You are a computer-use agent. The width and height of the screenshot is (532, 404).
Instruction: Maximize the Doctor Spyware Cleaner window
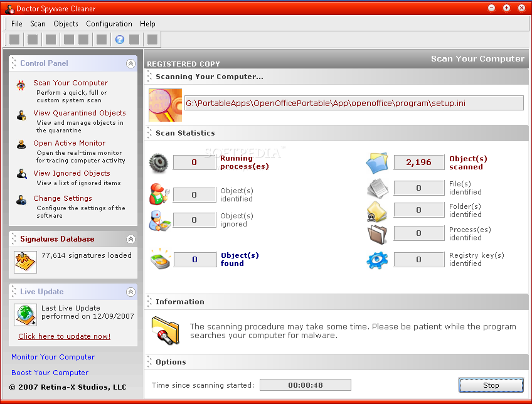(x=506, y=8)
